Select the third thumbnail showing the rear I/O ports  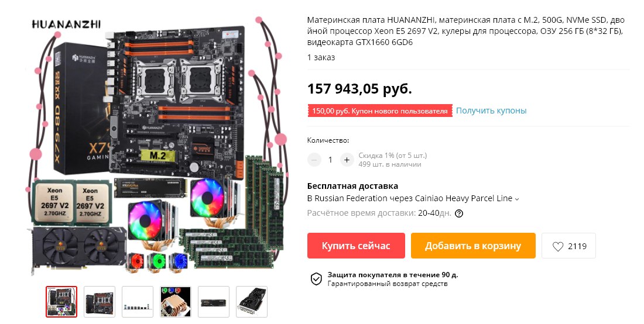point(138,302)
